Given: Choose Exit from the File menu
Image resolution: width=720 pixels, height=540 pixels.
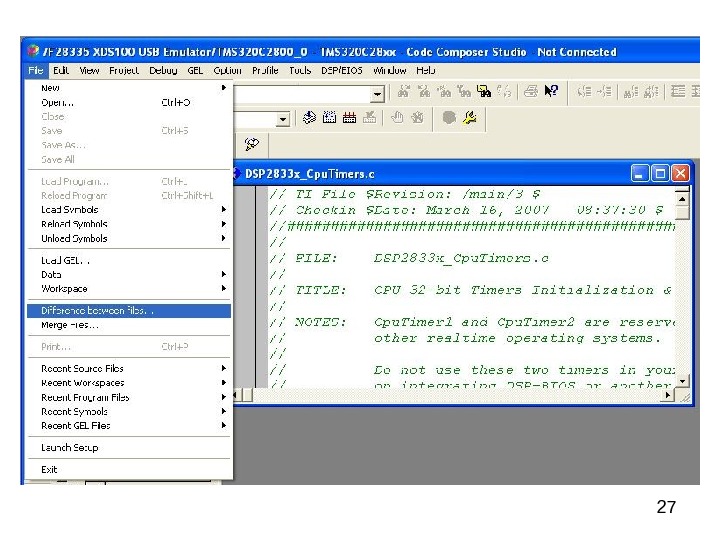Looking at the screenshot, I should (129, 470).
